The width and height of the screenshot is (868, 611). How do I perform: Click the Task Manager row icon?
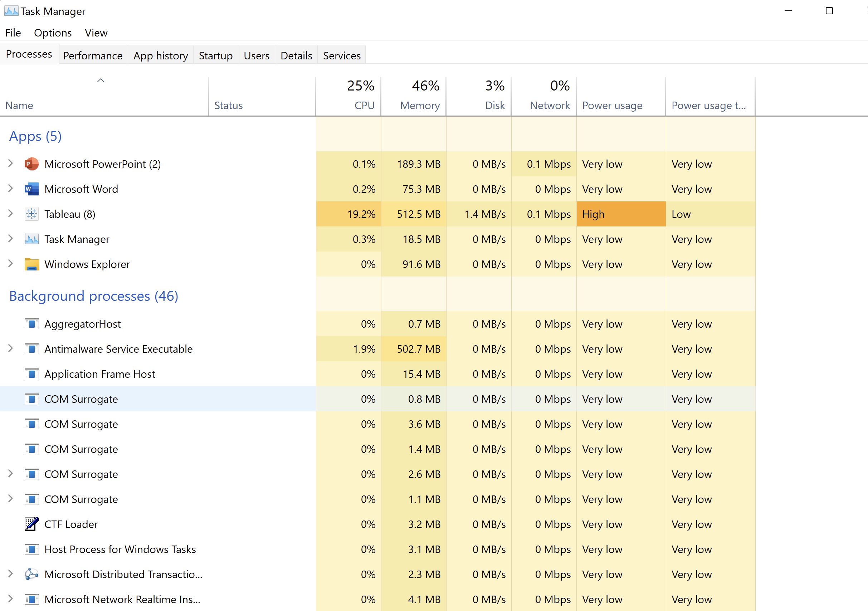pyautogui.click(x=32, y=239)
